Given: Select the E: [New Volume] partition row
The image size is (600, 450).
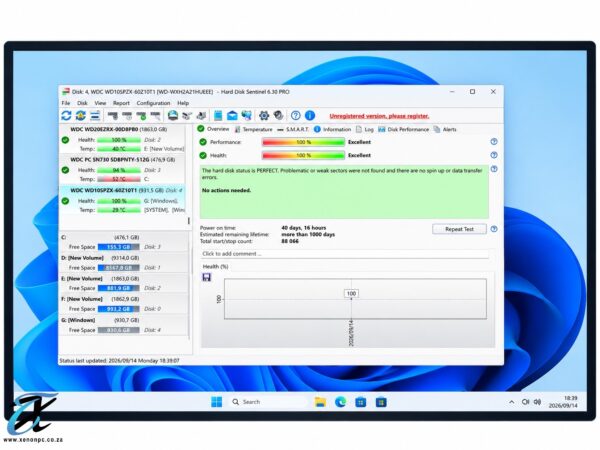Looking at the screenshot, I should [x=124, y=283].
